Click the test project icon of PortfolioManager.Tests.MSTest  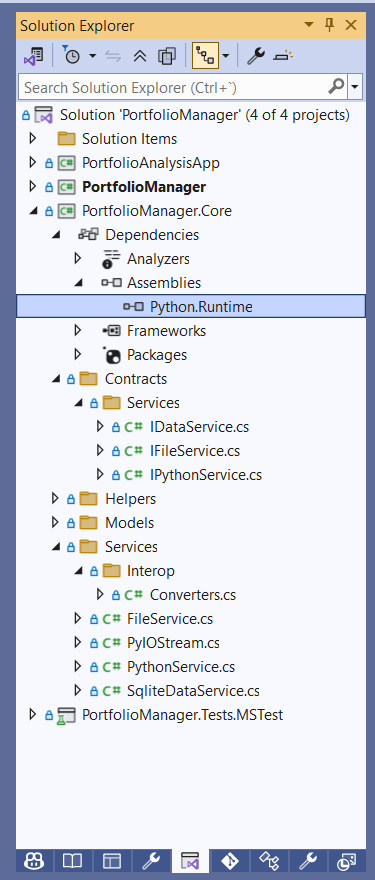pyautogui.click(x=67, y=715)
